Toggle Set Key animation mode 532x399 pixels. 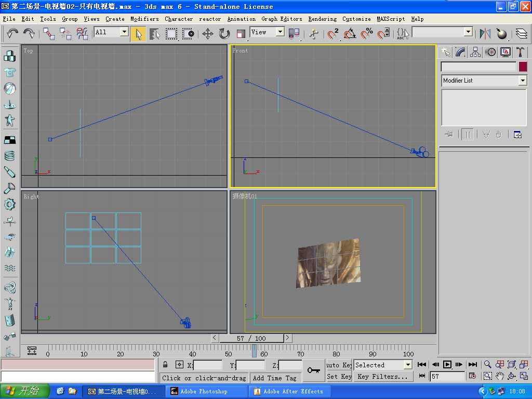[339, 377]
